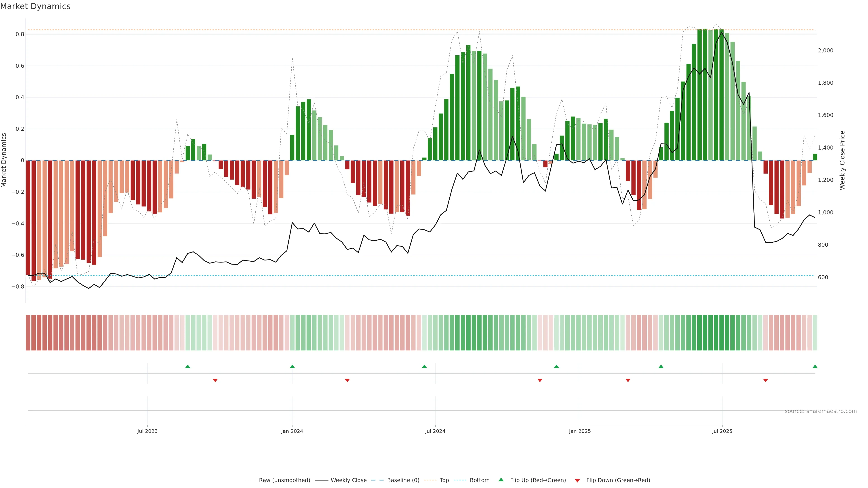Toggle Weekly Close legend entry
The width and height of the screenshot is (868, 488).
point(348,480)
